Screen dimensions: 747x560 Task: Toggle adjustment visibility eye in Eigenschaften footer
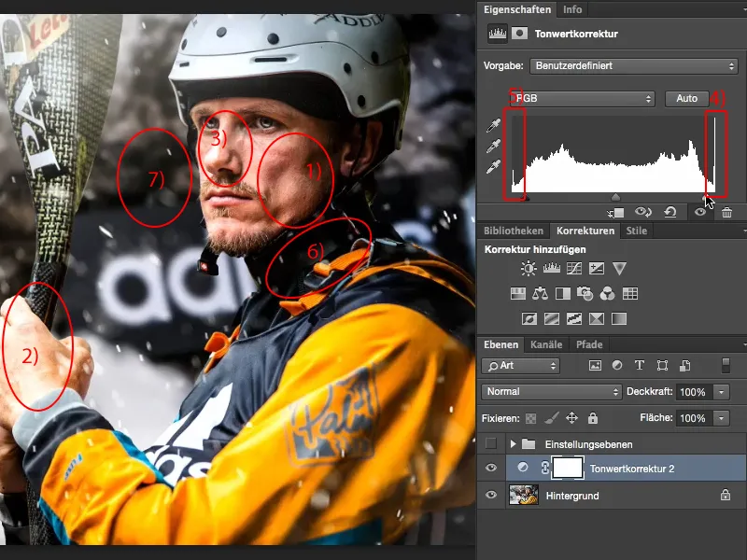coord(699,212)
